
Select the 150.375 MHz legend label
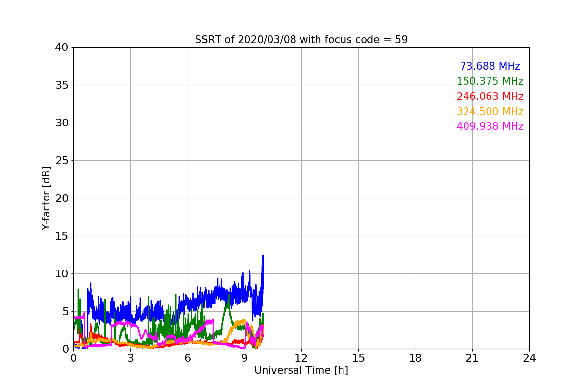click(x=490, y=81)
